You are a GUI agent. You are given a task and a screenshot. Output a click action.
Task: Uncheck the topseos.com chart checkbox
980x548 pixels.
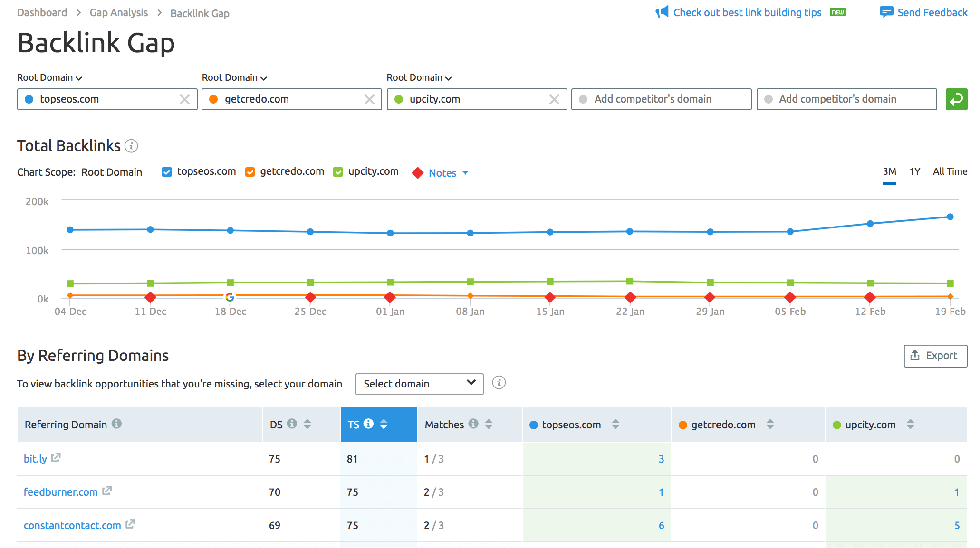(167, 172)
